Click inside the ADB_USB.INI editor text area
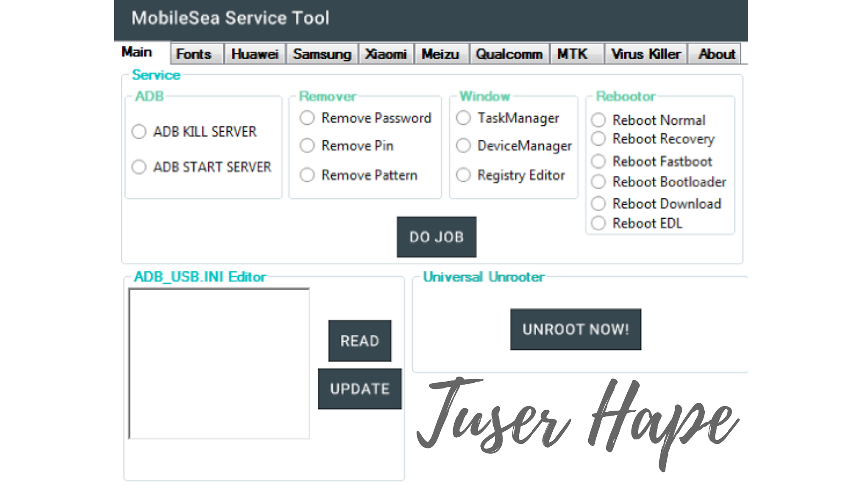This screenshot has width=868, height=488. point(219,363)
